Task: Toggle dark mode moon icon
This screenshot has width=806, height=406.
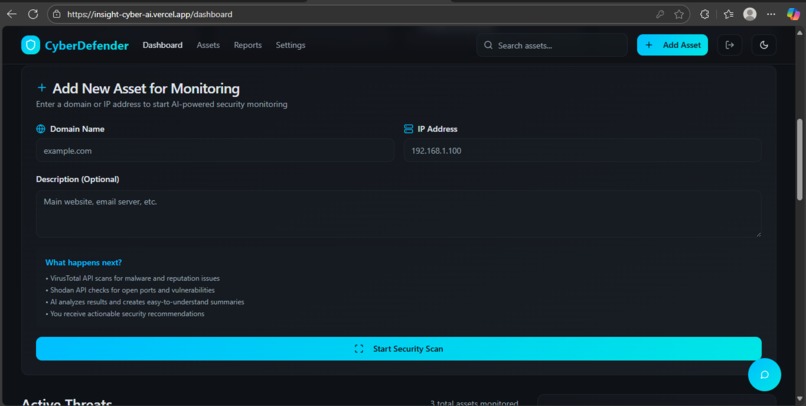Action: [764, 45]
